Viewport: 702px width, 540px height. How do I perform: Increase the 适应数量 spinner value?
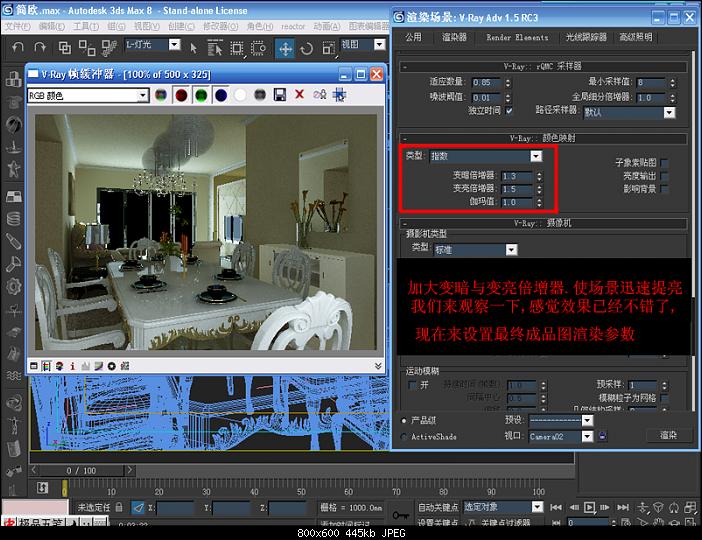point(508,80)
